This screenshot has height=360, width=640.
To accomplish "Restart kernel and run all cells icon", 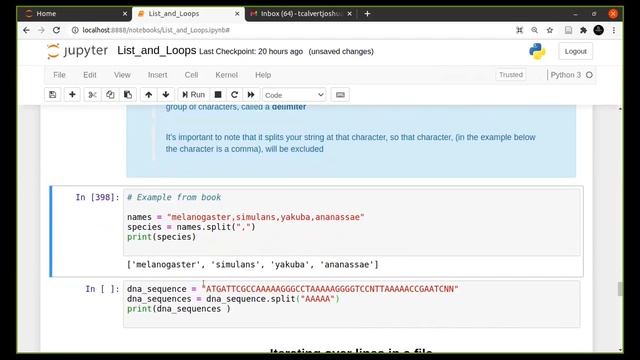I will tap(251, 95).
